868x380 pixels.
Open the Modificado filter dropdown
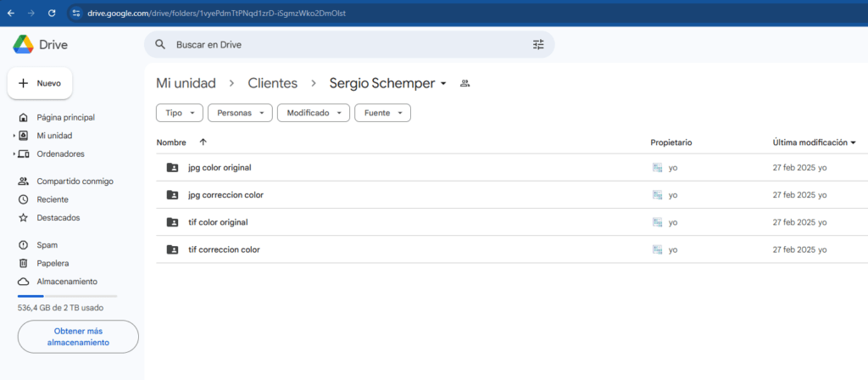pyautogui.click(x=314, y=113)
